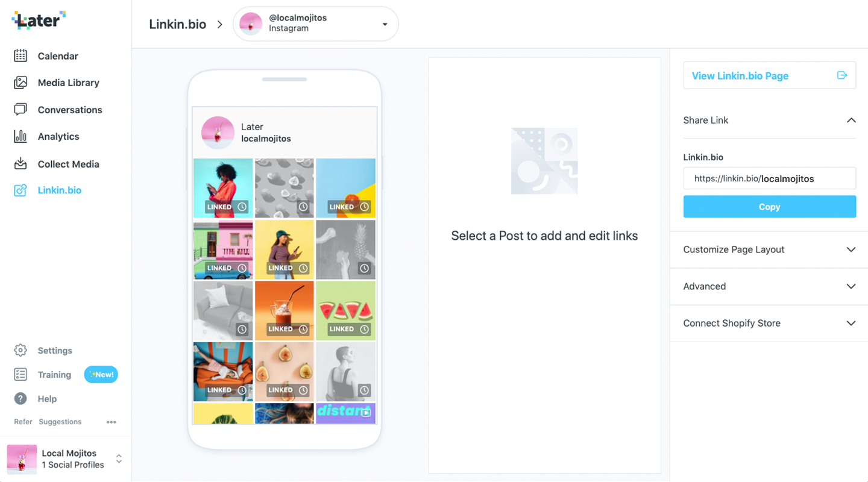Click the Suggestions link
Viewport: 868px width, 482px height.
point(60,422)
